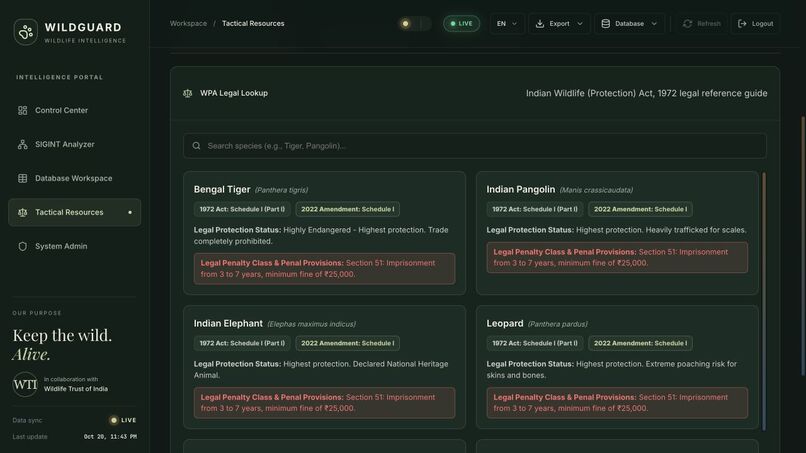806x453 pixels.
Task: Click the WPA Legal Lookup heading
Action: click(x=234, y=93)
